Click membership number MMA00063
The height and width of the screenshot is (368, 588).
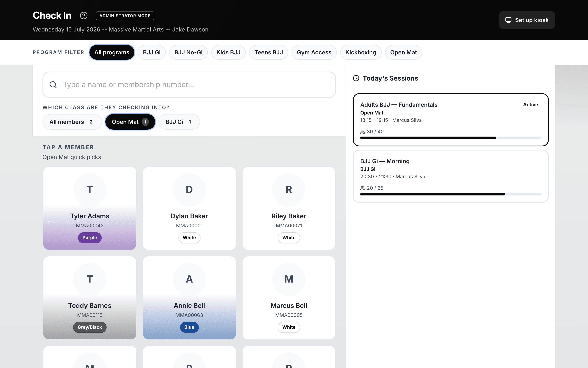(189, 315)
